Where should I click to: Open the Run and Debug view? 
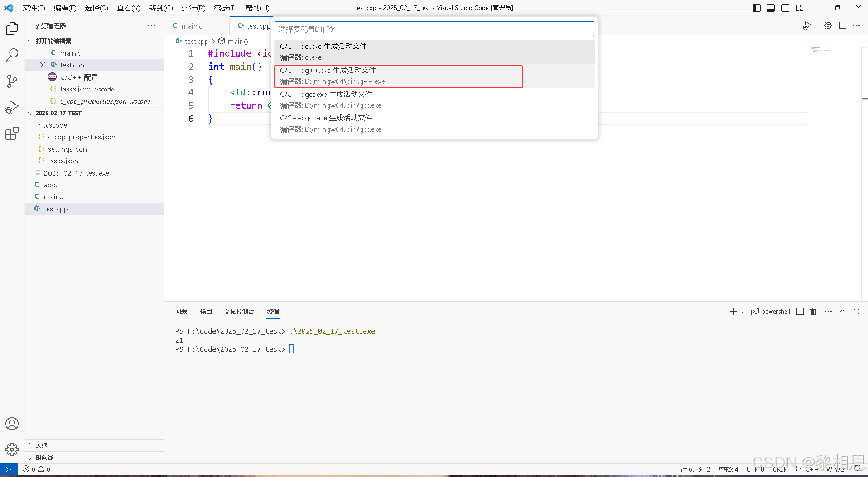(x=12, y=108)
